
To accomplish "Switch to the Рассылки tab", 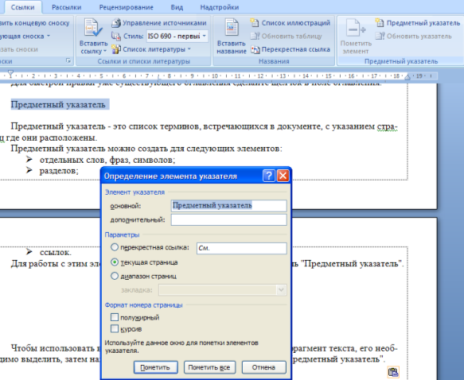I will (66, 7).
